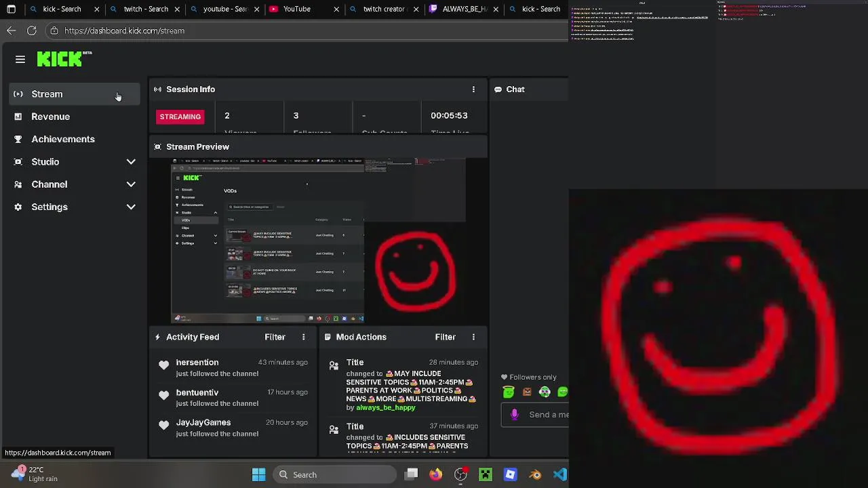The width and height of the screenshot is (868, 488).
Task: Open Activity Feed Filter
Action: pyautogui.click(x=275, y=337)
